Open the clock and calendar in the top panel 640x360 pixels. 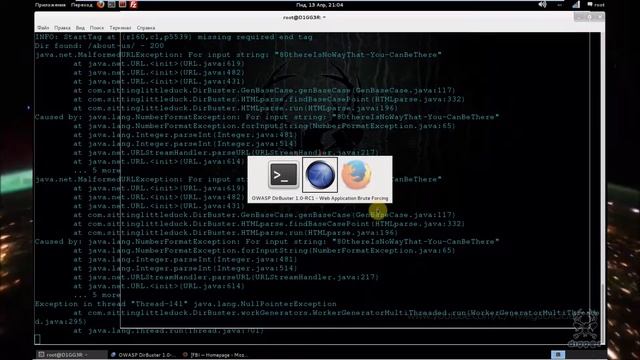click(320, 5)
